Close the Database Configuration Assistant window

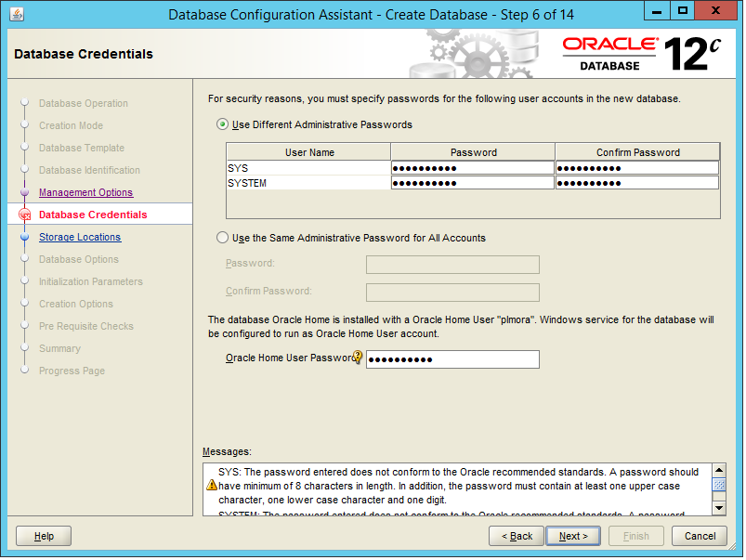click(715, 10)
